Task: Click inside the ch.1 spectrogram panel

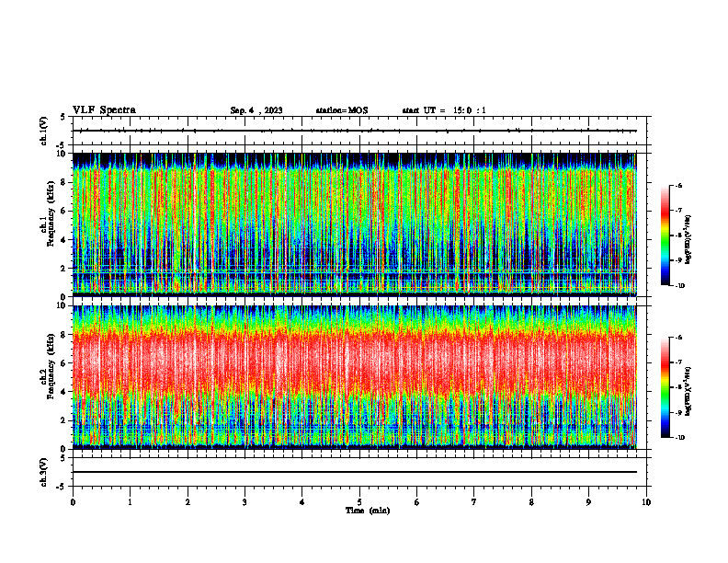Action: 355,224
